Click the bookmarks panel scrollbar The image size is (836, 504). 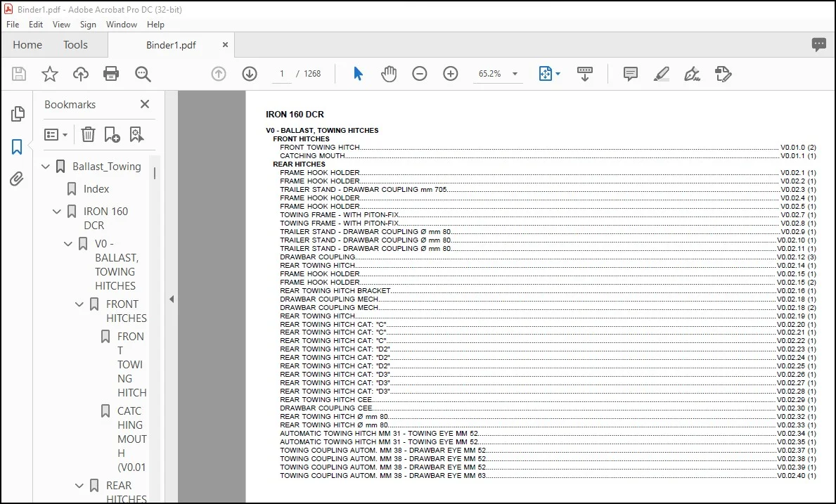(155, 173)
